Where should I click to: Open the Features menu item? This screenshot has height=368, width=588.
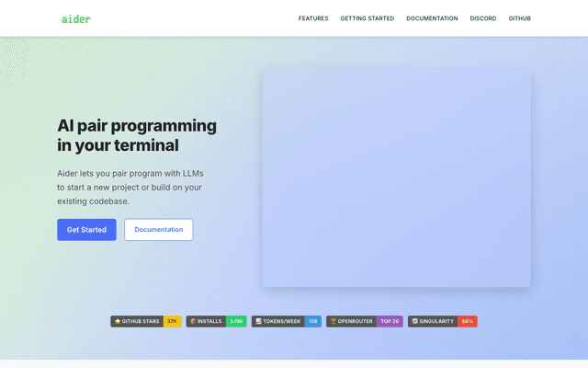coord(313,18)
